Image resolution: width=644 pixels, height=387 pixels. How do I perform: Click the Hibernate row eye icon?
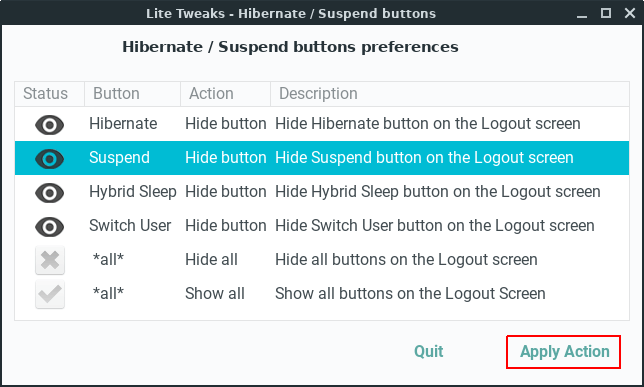[49, 124]
